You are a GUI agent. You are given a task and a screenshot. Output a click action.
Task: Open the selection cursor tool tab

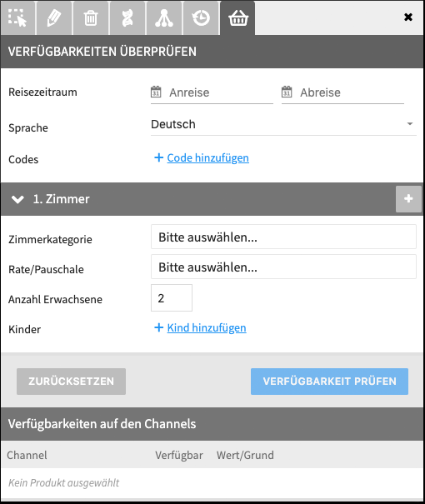tap(17, 17)
